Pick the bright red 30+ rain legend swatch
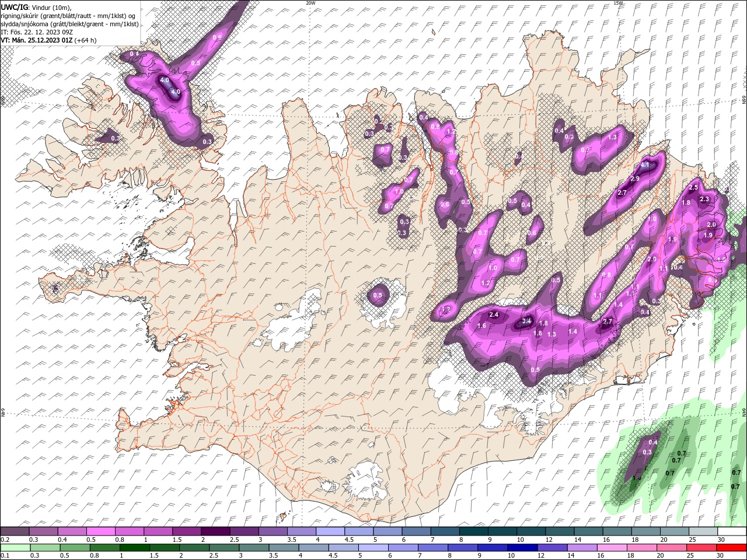The height and width of the screenshot is (560, 747). point(731,547)
